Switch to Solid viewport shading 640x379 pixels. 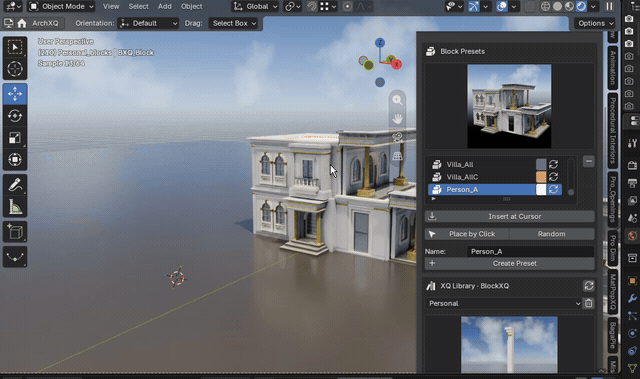pyautogui.click(x=557, y=7)
